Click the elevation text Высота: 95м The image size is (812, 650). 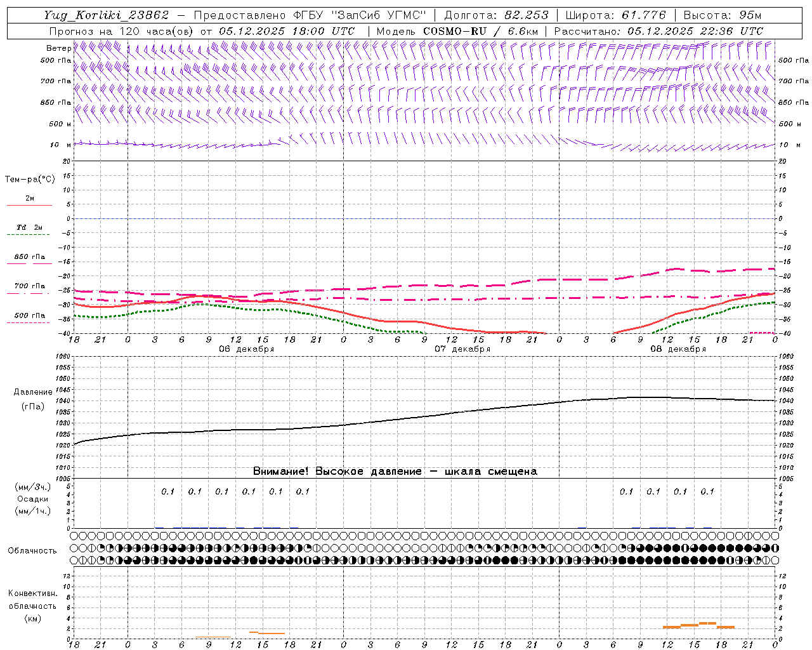[723, 15]
